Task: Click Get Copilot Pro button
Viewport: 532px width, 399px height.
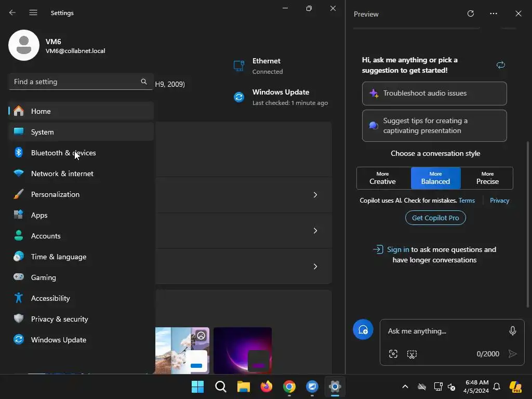Action: pos(435,218)
